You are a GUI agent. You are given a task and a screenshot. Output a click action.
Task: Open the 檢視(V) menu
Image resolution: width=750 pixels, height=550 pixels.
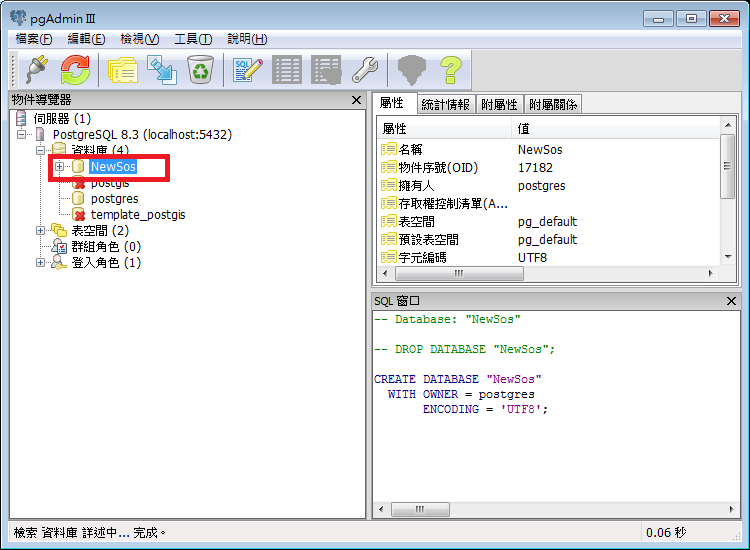[140, 39]
